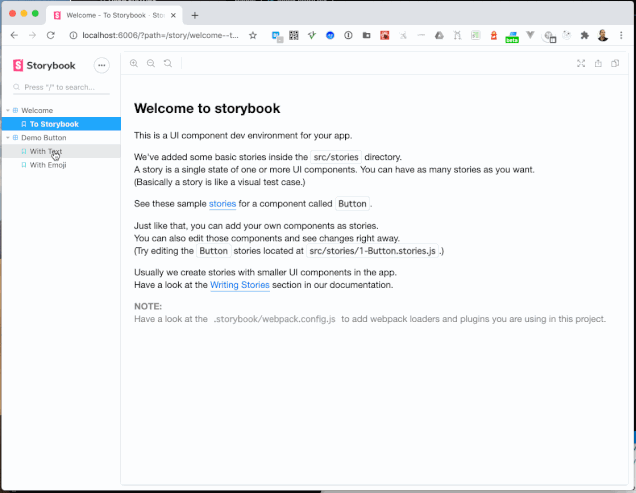
Task: Open the Chrome profile avatar
Action: tap(603, 35)
